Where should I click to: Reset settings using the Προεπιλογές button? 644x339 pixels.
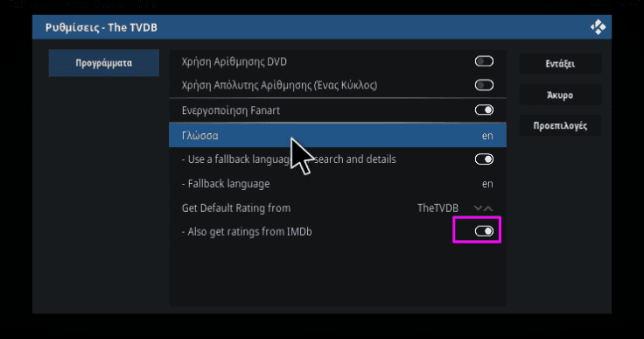tap(560, 125)
